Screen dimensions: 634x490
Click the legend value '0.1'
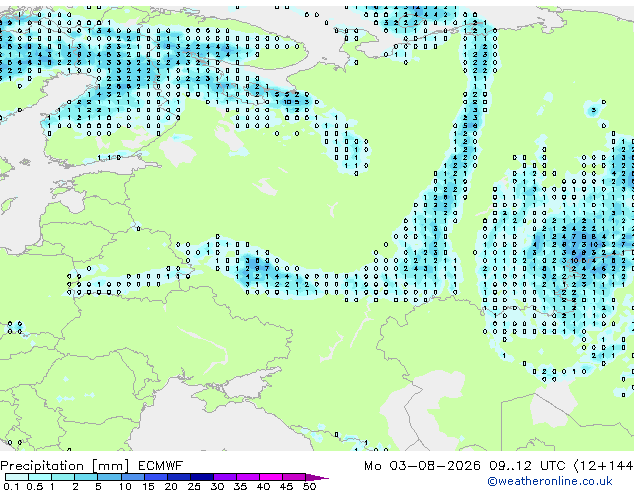pyautogui.click(x=11, y=486)
